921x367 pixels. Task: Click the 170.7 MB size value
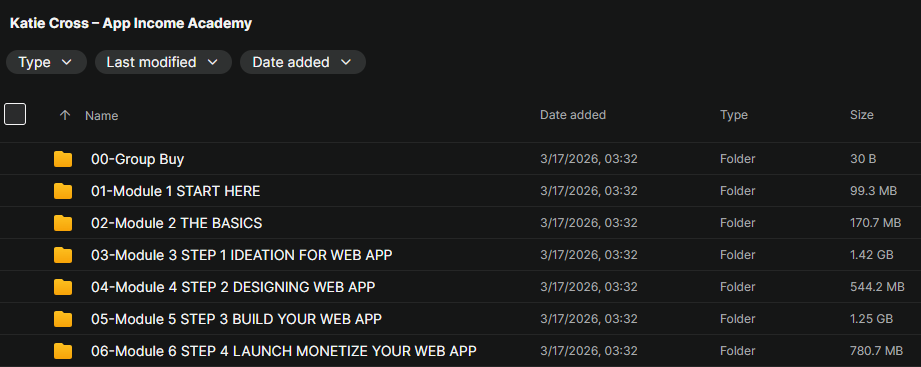(875, 223)
